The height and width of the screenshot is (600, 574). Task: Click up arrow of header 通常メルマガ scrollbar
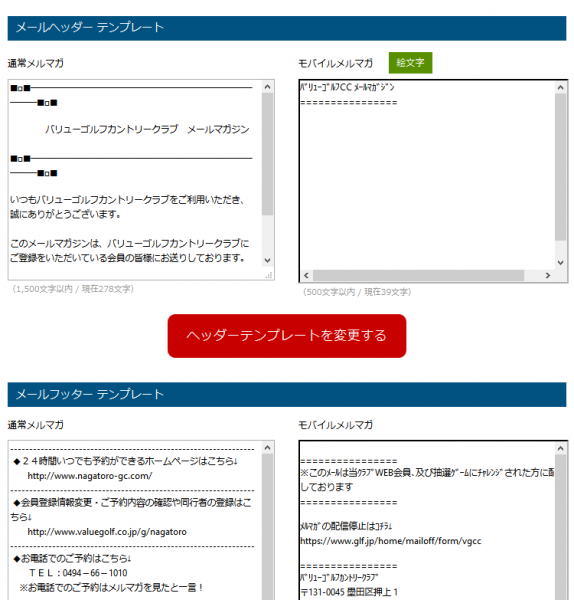pos(267,87)
